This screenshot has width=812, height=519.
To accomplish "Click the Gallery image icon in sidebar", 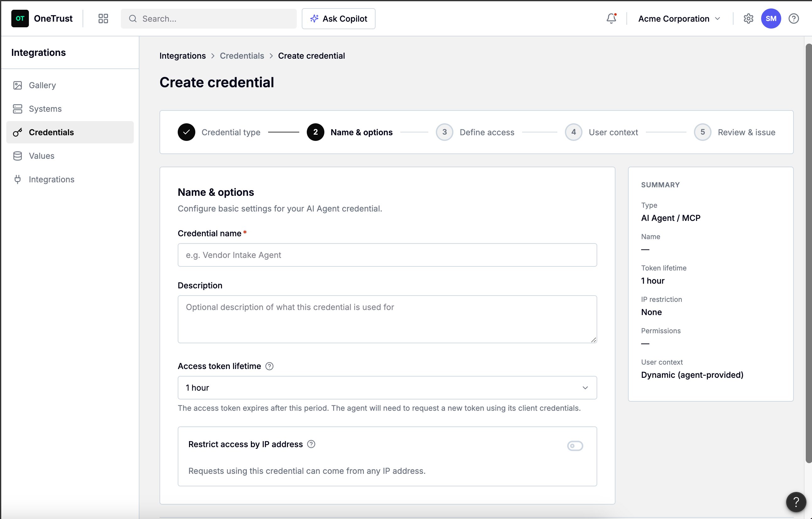I will pos(18,85).
